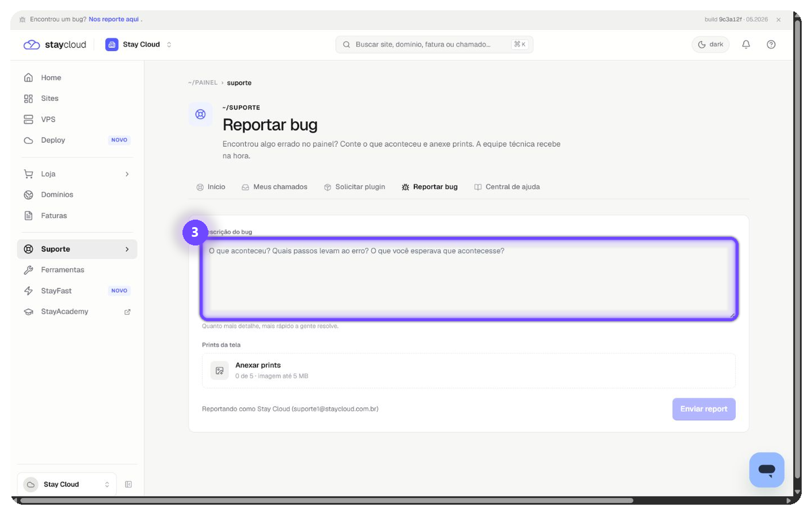812x515 pixels.
Task: Collapse the sidebar panel icon
Action: click(129, 485)
